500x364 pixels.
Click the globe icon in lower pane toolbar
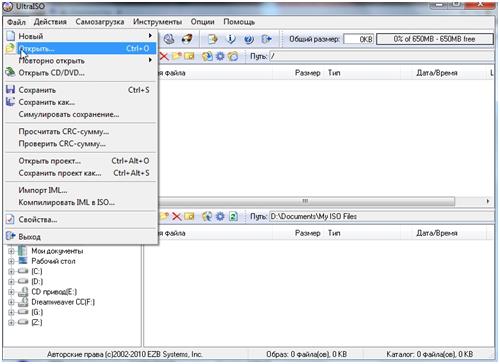pos(207,216)
